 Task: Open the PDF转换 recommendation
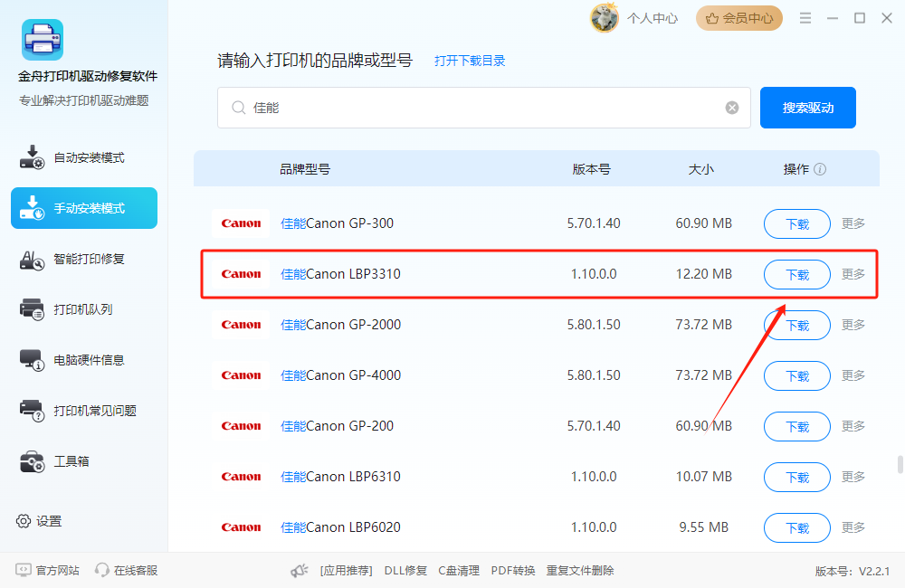[x=513, y=571]
